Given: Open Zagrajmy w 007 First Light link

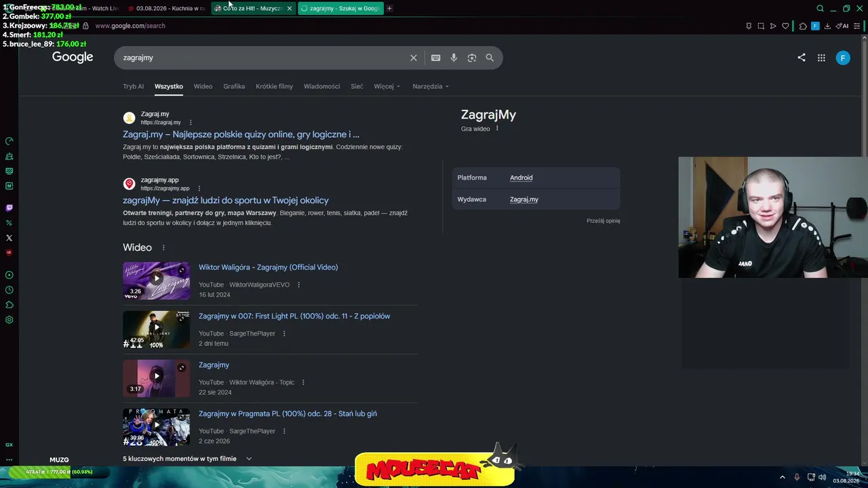Looking at the screenshot, I should click(294, 316).
